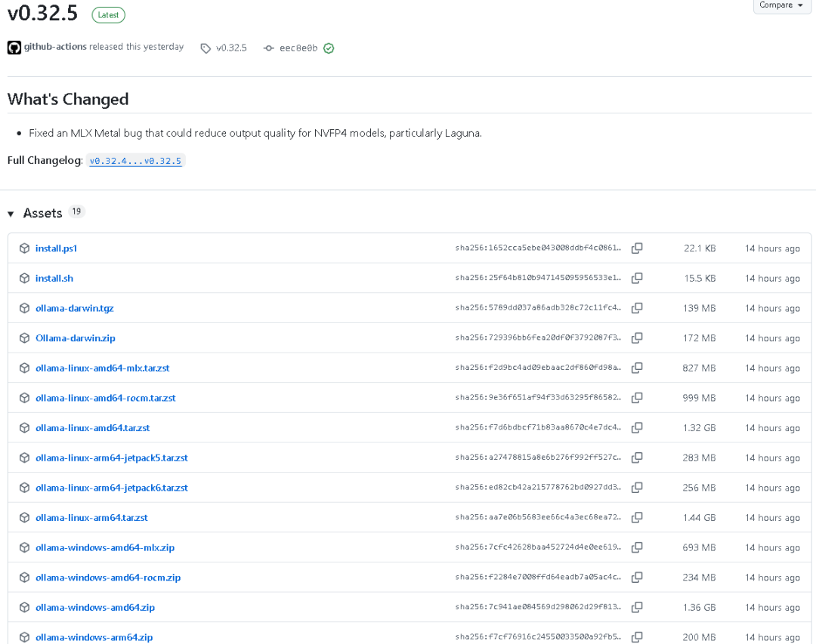Copy the hash of ollama-windows-amd64-rocm.zip
816x644 pixels.
[x=636, y=578]
